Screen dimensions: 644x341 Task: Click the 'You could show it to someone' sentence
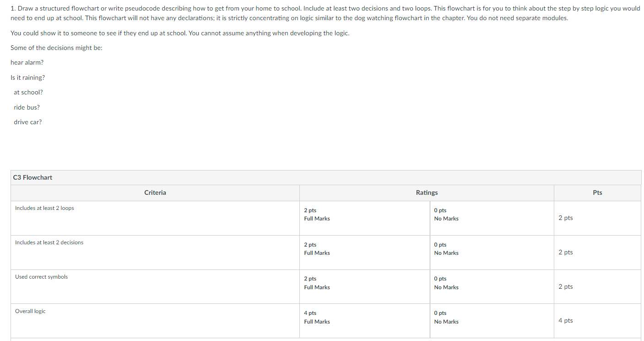click(180, 33)
